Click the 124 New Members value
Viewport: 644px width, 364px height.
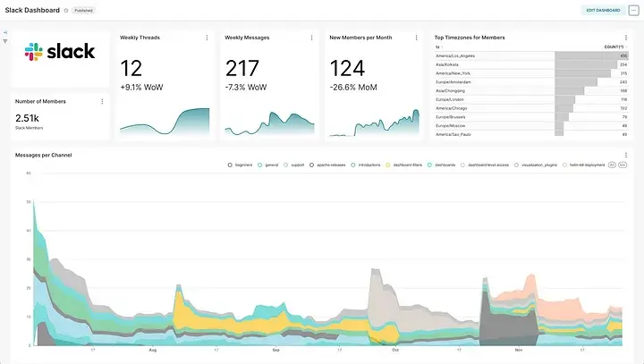347,68
